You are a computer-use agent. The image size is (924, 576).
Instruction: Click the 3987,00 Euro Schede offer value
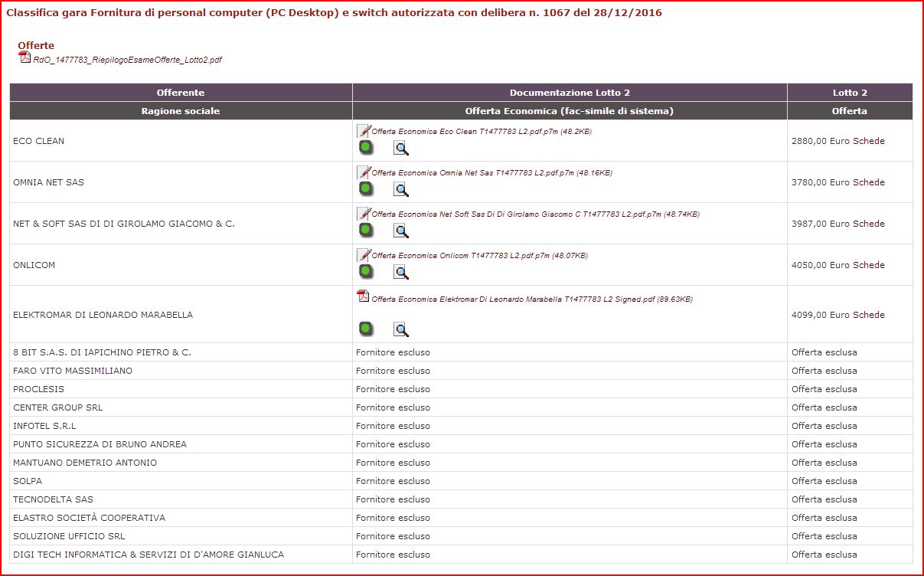coord(838,224)
